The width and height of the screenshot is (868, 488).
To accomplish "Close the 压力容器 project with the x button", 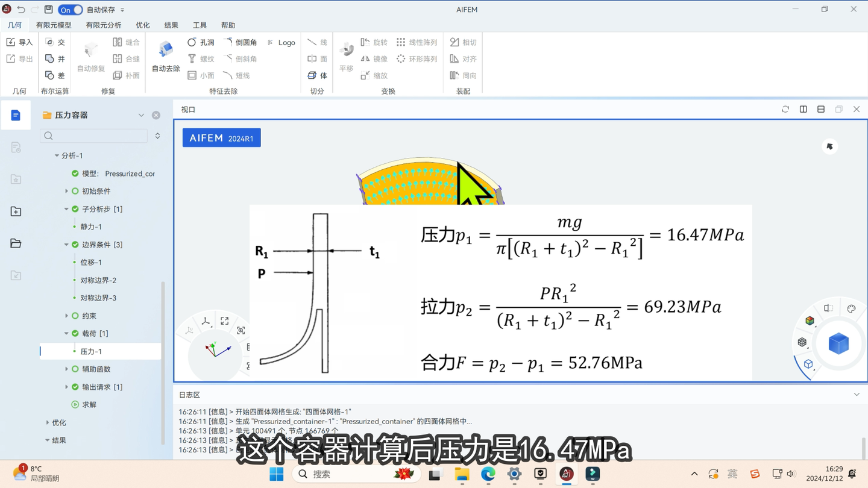I will pos(156,115).
